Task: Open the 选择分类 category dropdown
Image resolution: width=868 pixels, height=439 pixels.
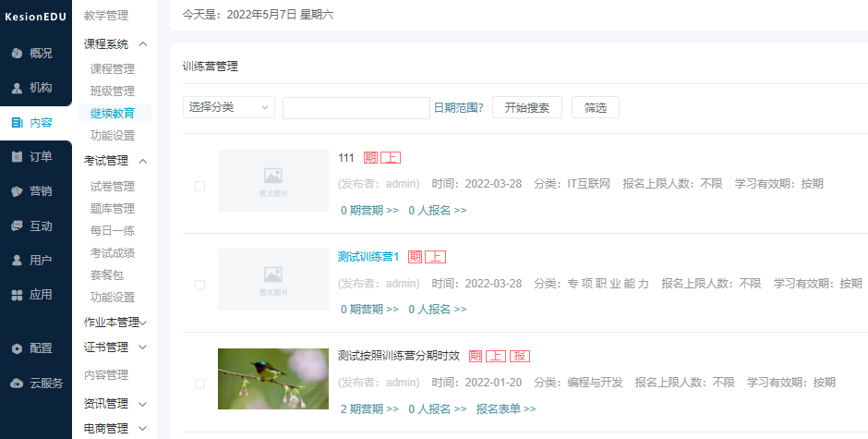Action: pos(228,107)
